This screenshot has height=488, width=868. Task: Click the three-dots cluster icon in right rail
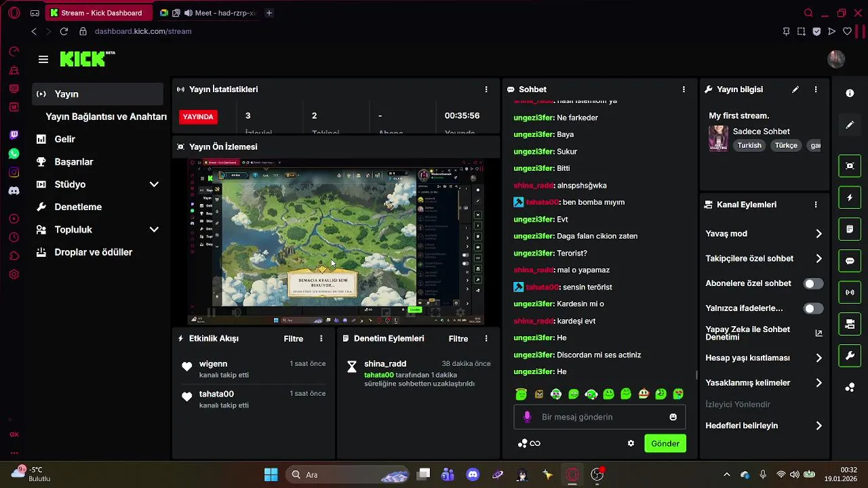click(850, 388)
